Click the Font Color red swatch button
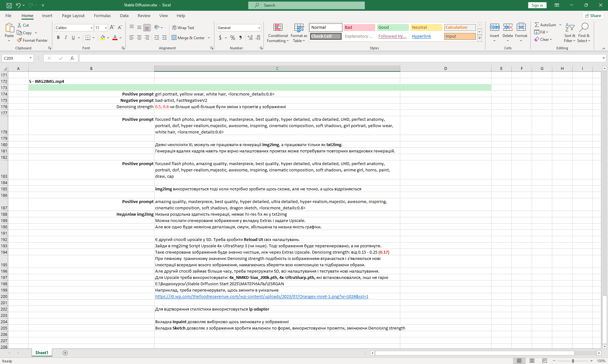 click(115, 38)
